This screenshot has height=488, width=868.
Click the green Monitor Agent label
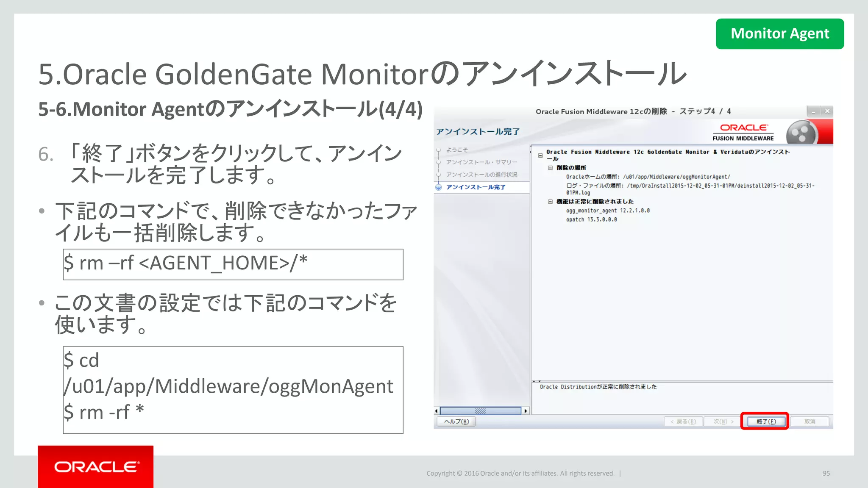(780, 33)
